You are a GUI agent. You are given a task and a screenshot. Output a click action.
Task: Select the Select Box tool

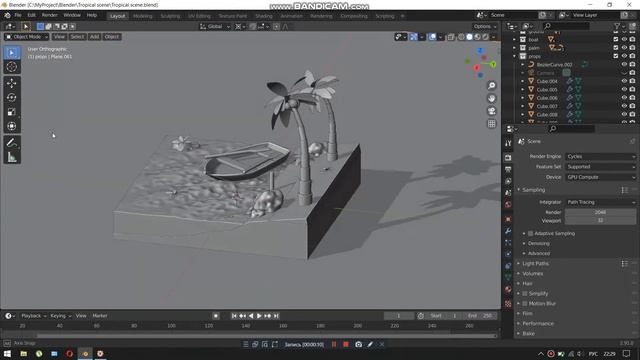[x=12, y=53]
